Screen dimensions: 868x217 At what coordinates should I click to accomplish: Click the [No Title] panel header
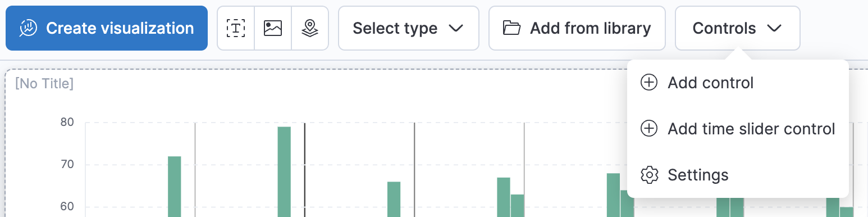pos(44,84)
